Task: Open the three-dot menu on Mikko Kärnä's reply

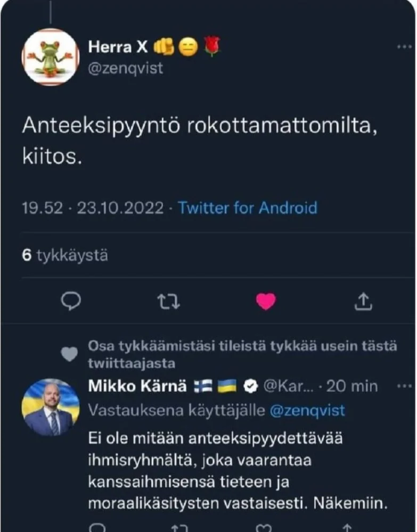Action: tap(405, 386)
